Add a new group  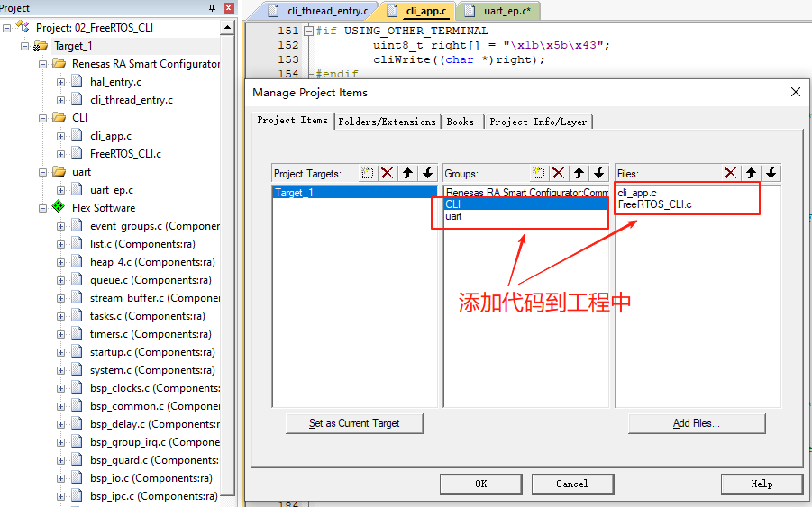tap(539, 173)
